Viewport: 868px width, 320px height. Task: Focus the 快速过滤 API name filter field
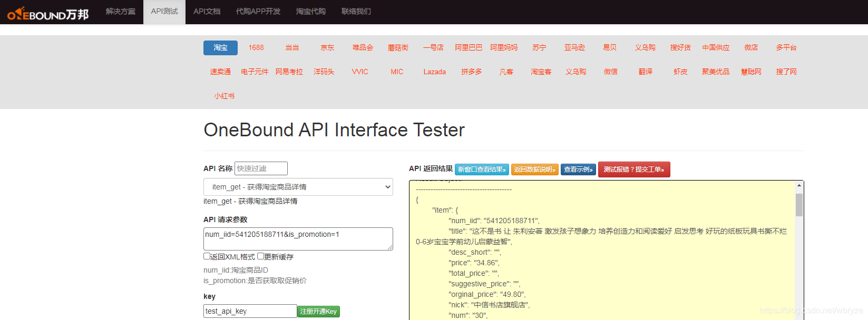click(x=261, y=168)
